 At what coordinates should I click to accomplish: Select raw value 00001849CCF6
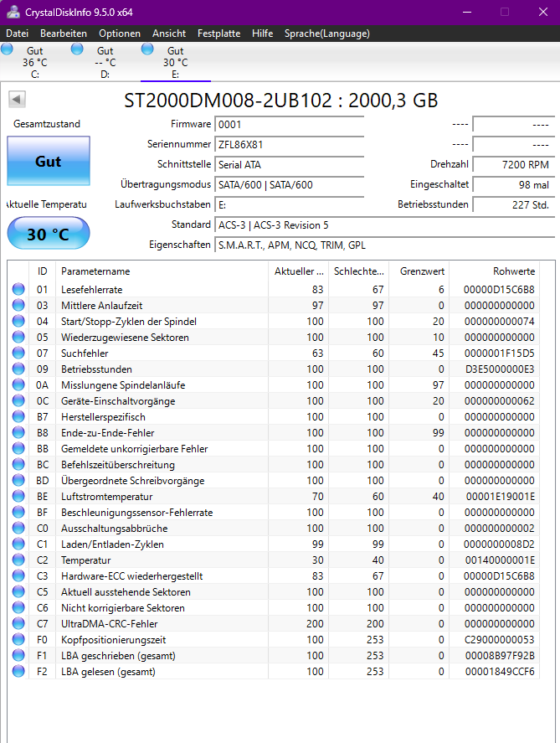(x=500, y=672)
